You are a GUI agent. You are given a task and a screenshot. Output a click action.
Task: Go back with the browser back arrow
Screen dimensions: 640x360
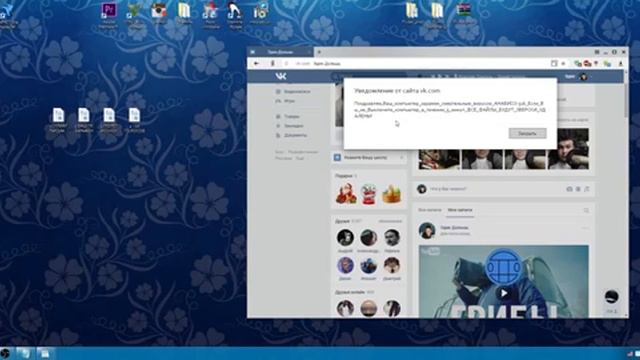(x=256, y=64)
